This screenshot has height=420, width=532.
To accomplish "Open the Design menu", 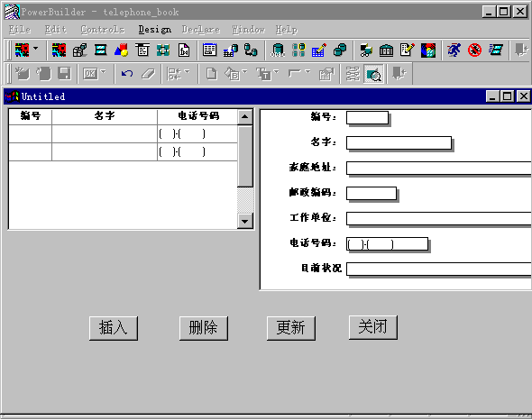I will (x=155, y=30).
